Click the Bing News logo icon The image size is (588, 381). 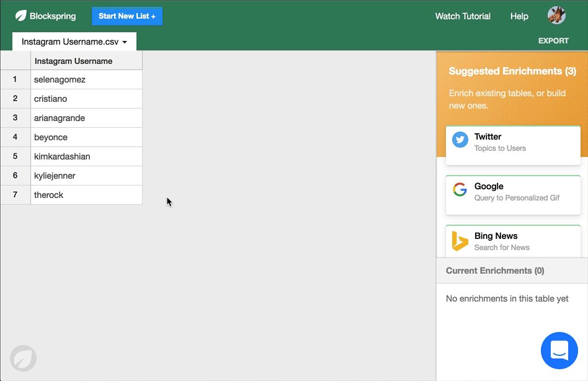pyautogui.click(x=460, y=240)
